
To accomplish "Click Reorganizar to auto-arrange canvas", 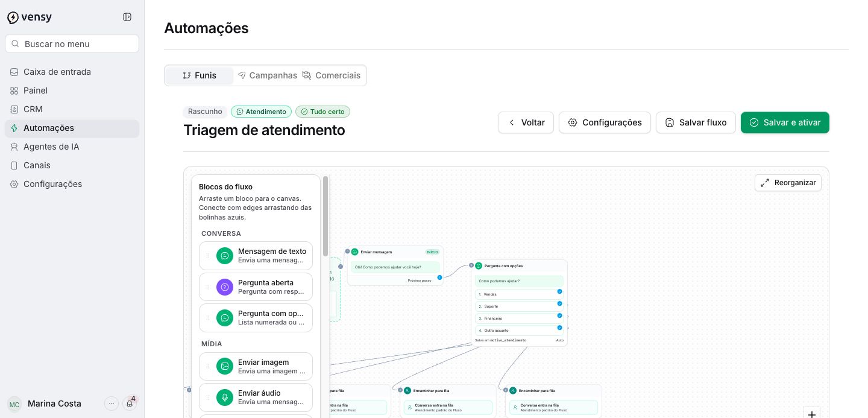I will (x=788, y=183).
